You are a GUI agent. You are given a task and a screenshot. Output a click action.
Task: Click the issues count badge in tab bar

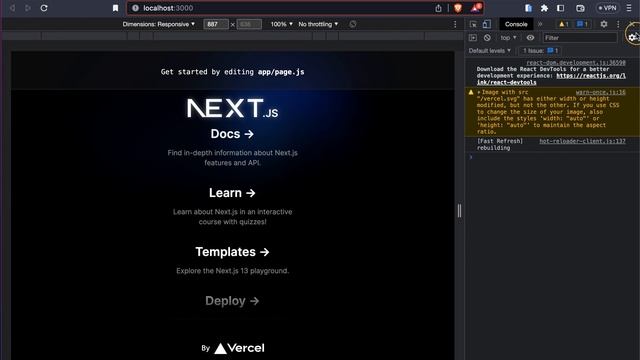pos(582,24)
